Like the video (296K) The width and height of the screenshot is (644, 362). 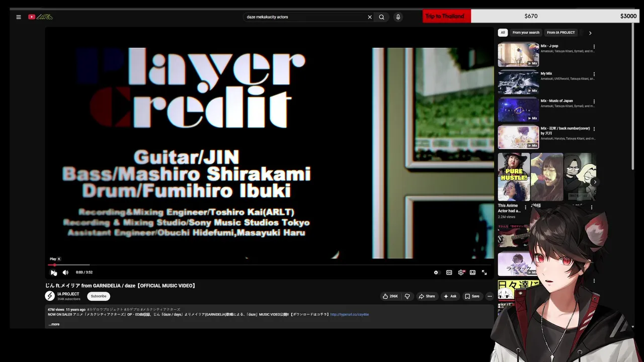[x=390, y=296]
